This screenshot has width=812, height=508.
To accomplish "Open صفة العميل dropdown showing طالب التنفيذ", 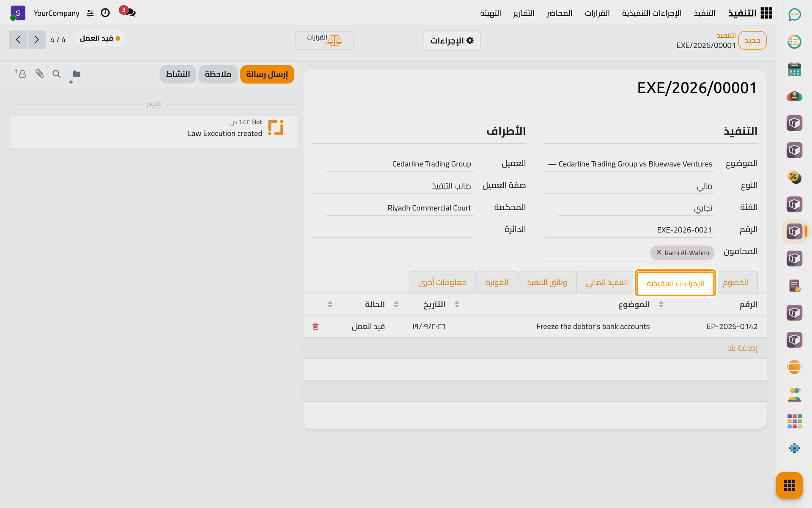I will [x=392, y=186].
